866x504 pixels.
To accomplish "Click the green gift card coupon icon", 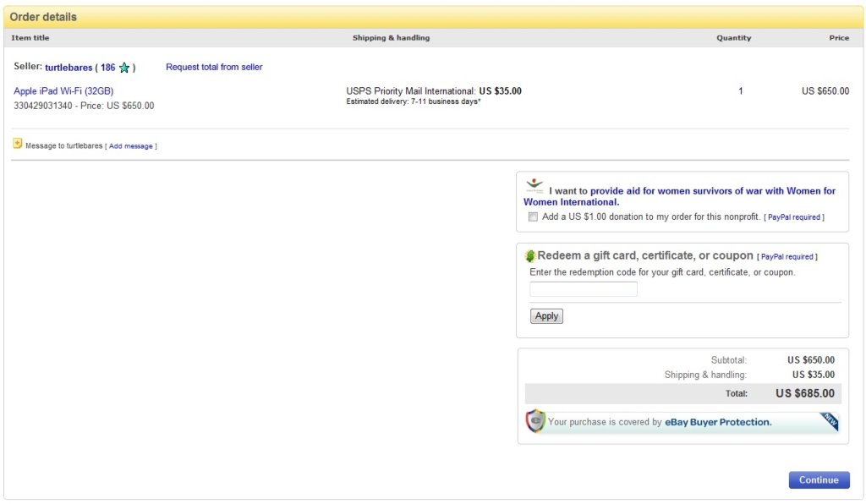I will coord(530,255).
